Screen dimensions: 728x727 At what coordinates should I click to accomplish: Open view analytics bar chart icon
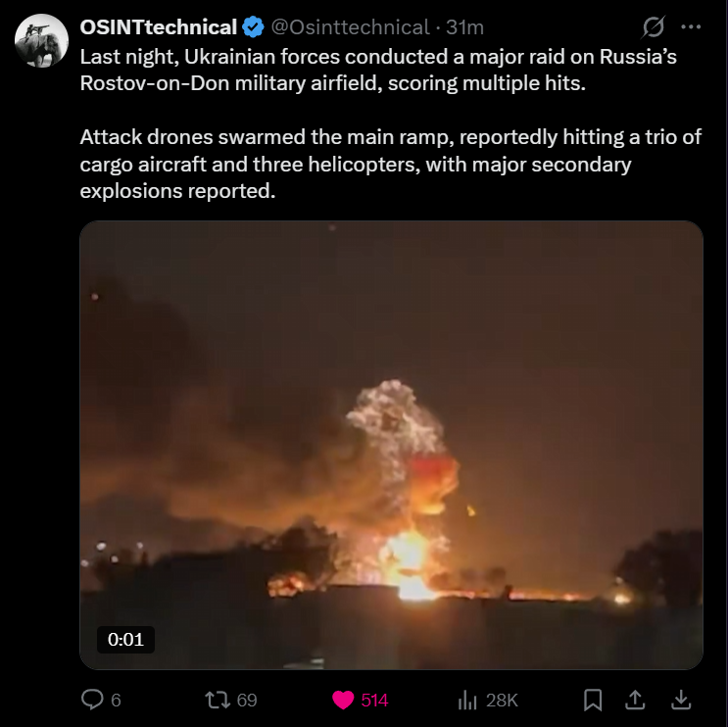tap(467, 701)
